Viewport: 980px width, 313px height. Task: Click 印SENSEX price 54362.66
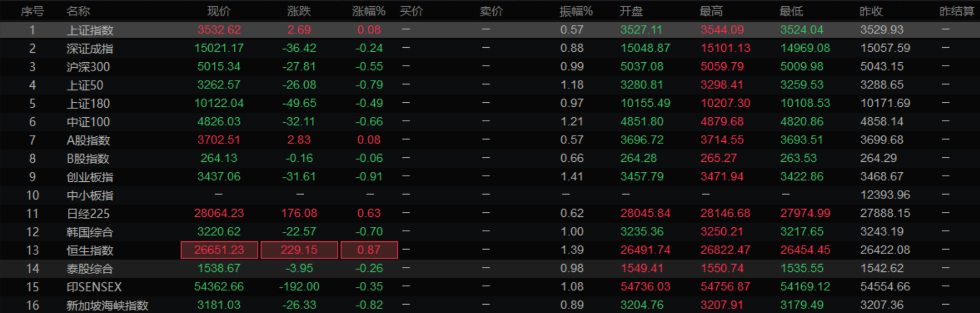point(219,286)
